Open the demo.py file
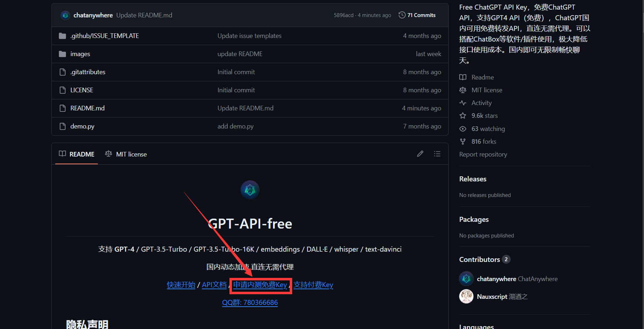This screenshot has width=644, height=329. click(82, 126)
